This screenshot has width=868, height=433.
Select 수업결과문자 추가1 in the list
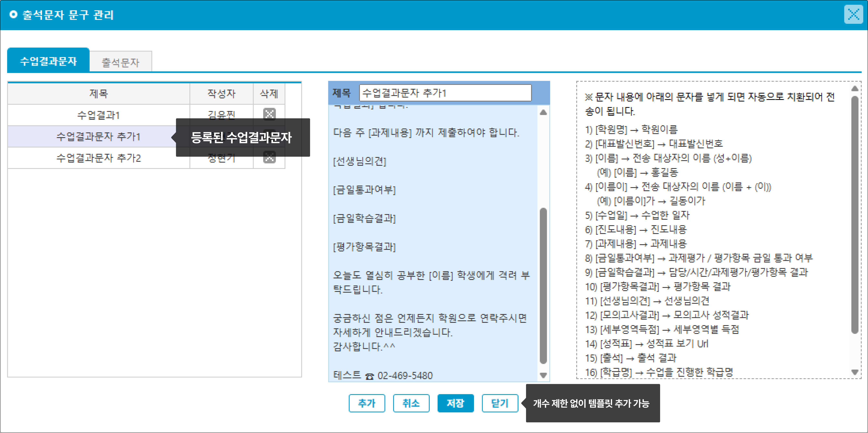tap(98, 137)
